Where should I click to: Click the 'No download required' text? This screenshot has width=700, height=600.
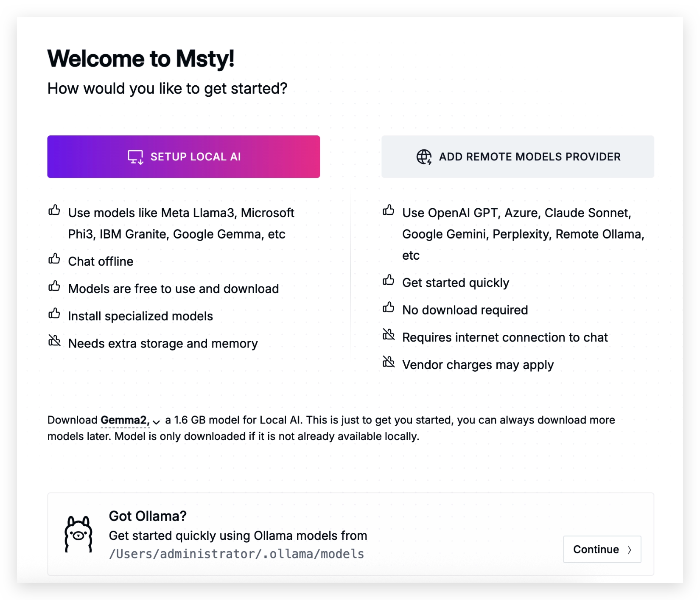[x=465, y=310]
